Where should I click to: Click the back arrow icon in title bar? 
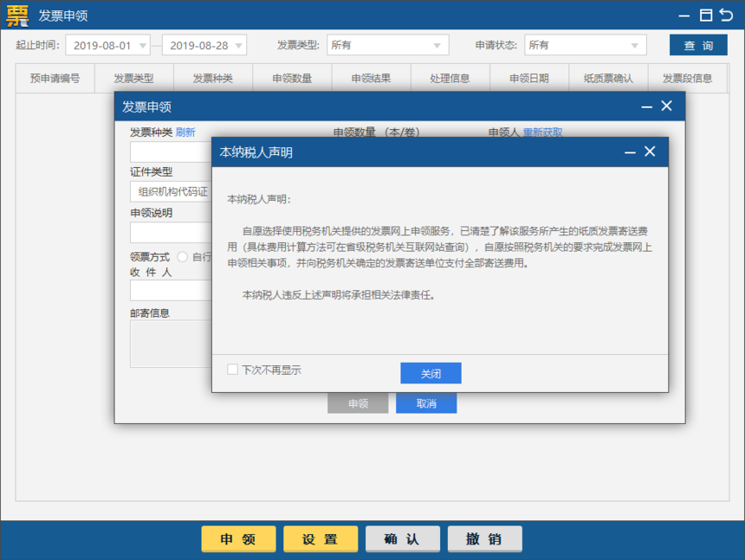(x=727, y=16)
